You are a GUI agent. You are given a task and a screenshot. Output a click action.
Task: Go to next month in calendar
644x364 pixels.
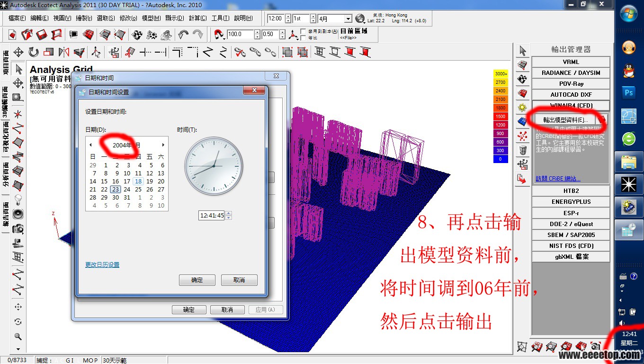pos(163,145)
